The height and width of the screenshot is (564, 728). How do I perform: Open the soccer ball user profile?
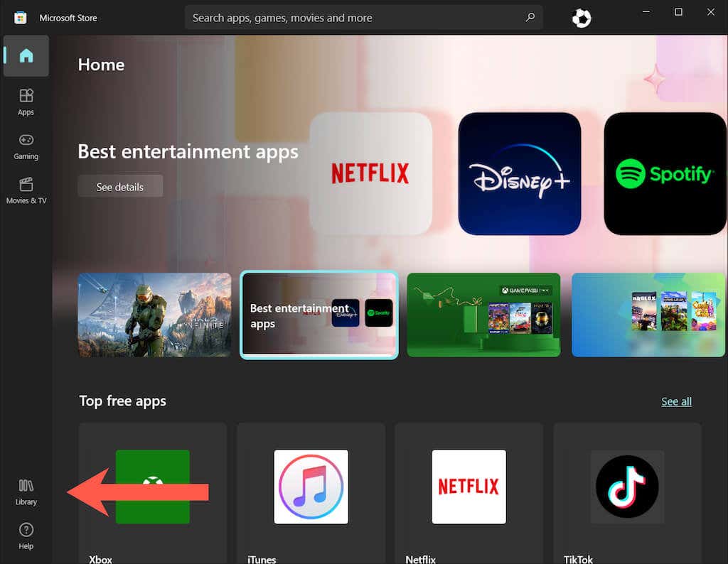581,18
